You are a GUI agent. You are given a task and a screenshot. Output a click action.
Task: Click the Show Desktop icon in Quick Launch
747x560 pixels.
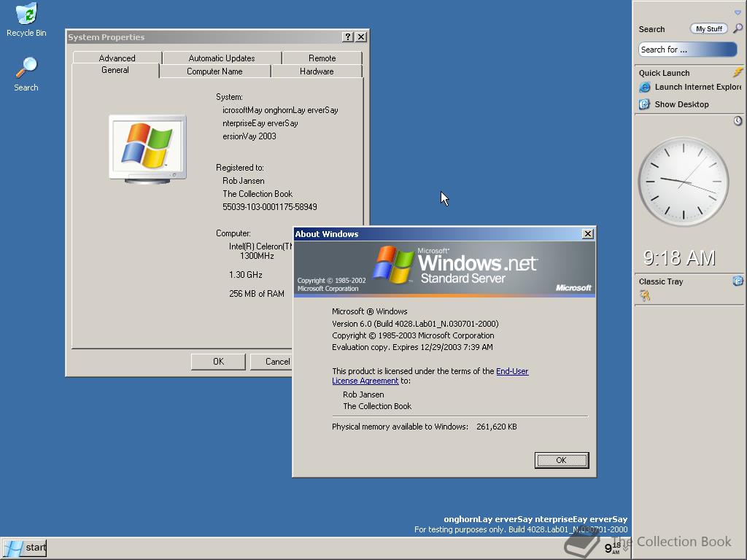coord(645,104)
